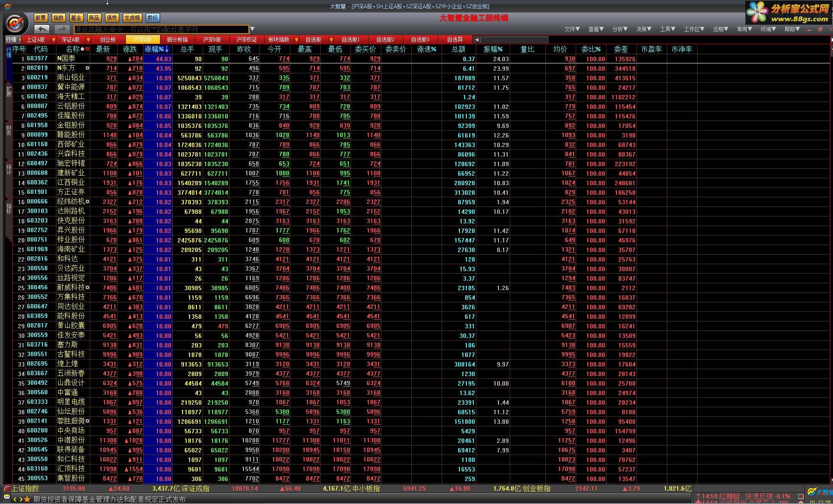This screenshot has width=833, height=504.
Task: Open the 近期 menu
Action: pyautogui.click(x=721, y=29)
